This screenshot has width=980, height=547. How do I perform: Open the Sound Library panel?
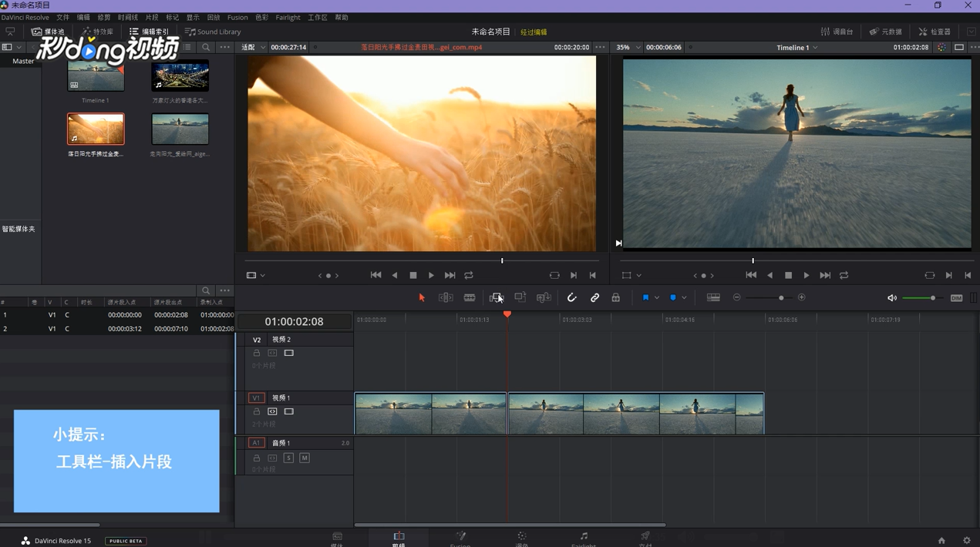213,32
